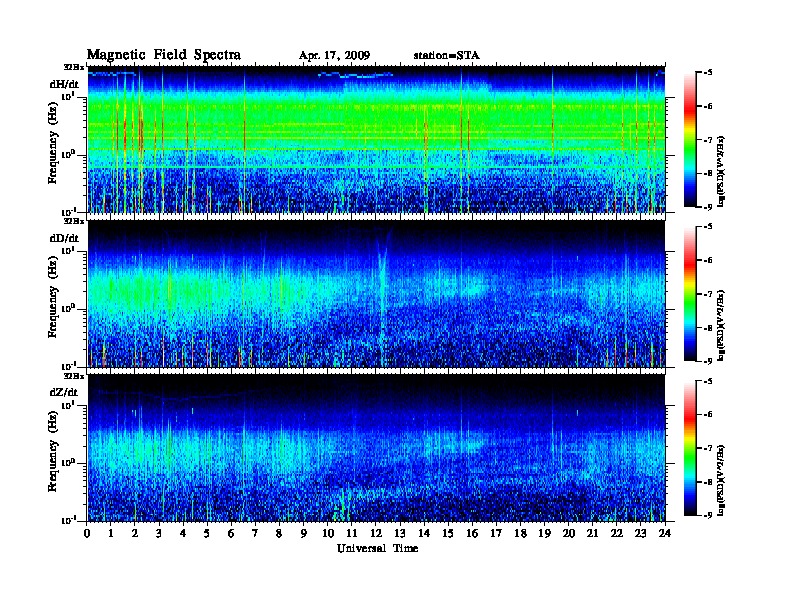Click the "32 Hz" label atop dH/dt panel
792x612 pixels.
(74, 67)
